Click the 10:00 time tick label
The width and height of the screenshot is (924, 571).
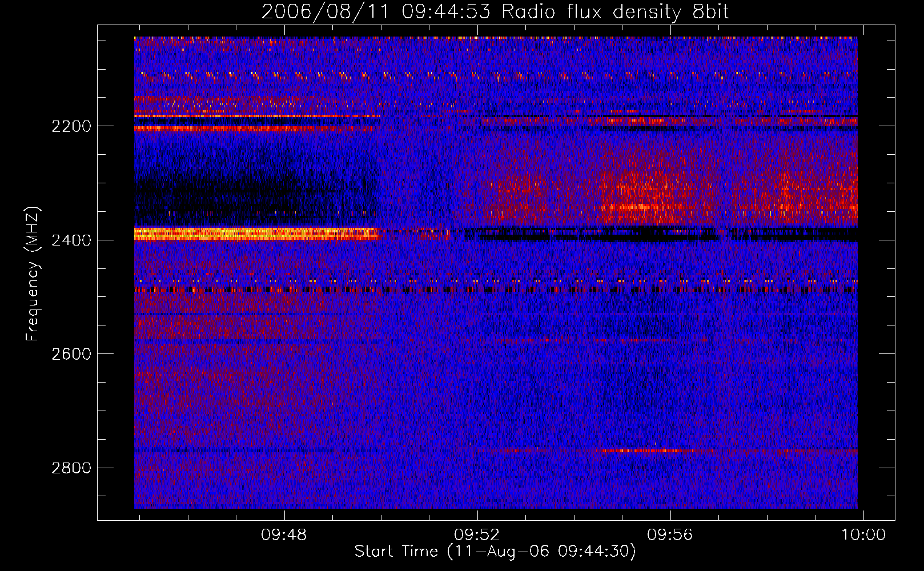(863, 535)
